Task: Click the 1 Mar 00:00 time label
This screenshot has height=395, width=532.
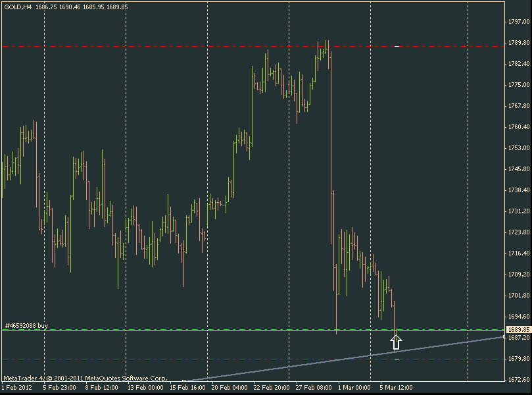Action: pos(354,388)
